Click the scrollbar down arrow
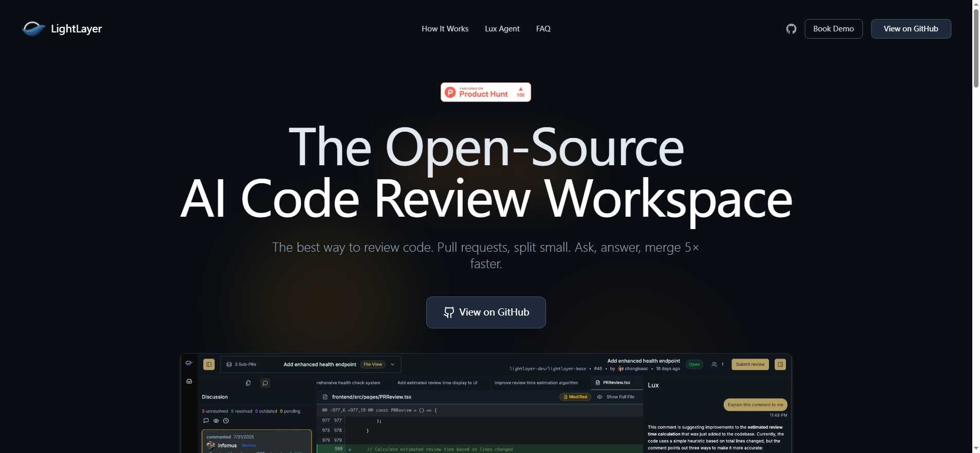 975,448
